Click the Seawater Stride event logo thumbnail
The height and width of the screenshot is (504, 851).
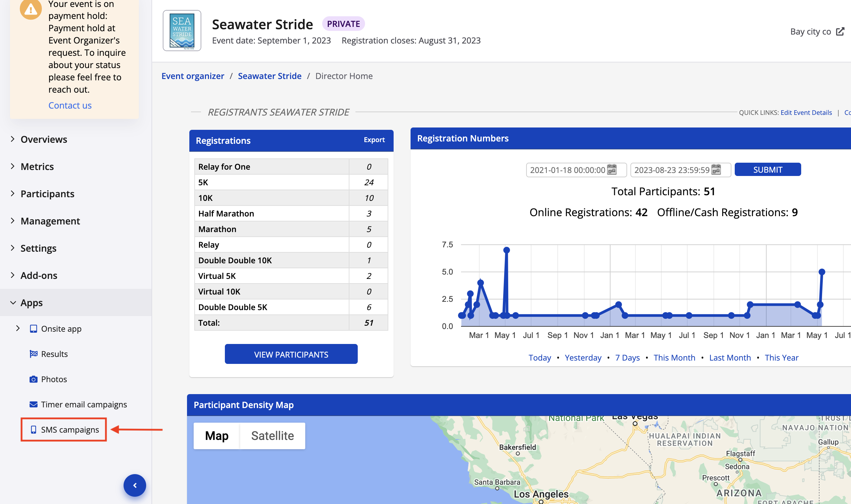[x=182, y=31]
